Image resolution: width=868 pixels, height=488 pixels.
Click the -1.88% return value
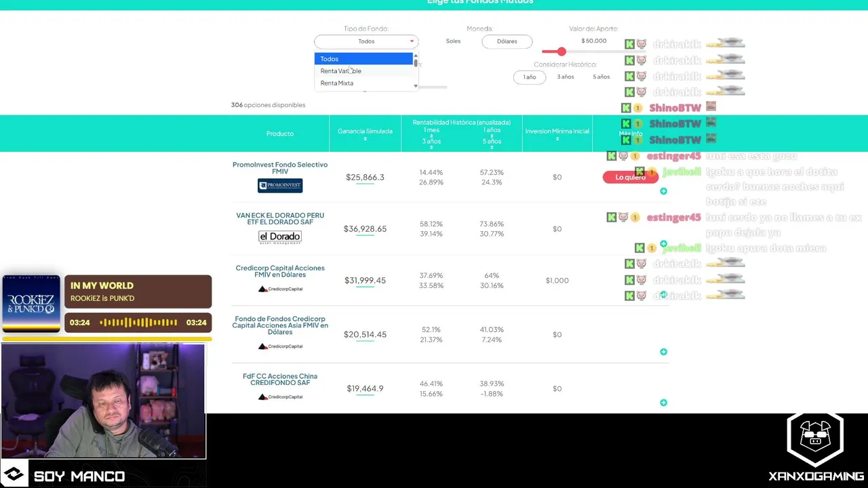point(492,394)
